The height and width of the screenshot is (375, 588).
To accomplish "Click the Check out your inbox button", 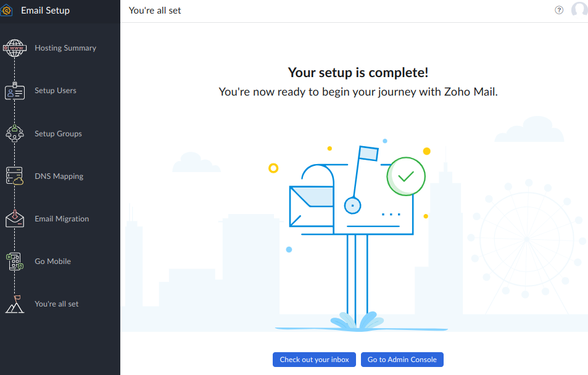I will (x=314, y=360).
